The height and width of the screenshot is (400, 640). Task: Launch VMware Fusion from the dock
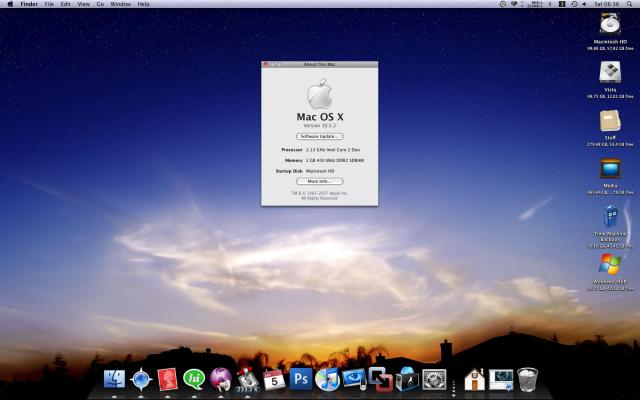tap(380, 379)
